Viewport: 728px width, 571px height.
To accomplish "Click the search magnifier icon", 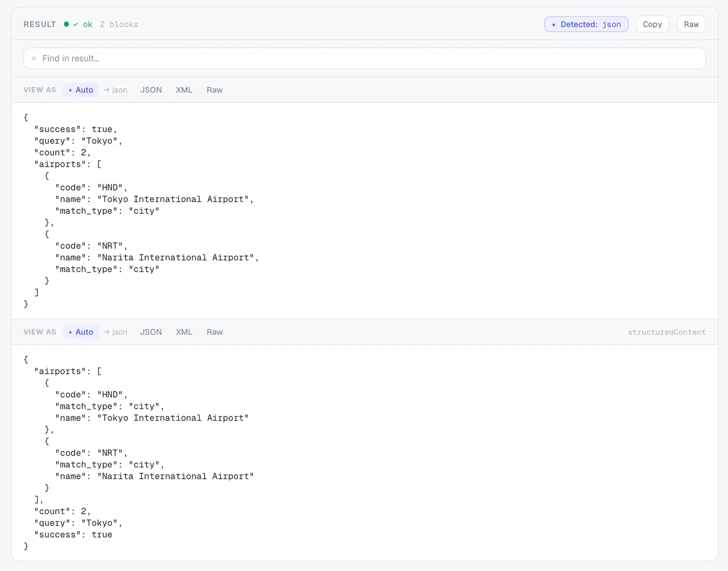I will 34,58.
